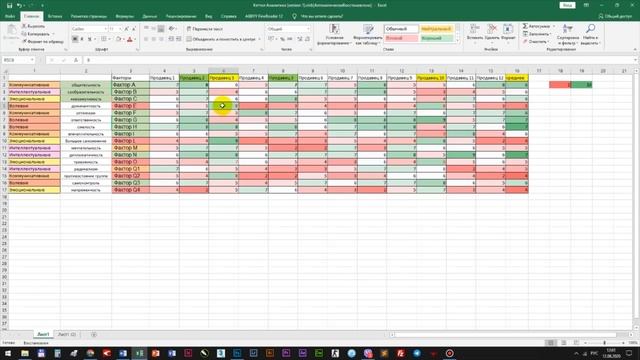This screenshot has width=640, height=360.
Task: Click the decrease indent icon
Action: click(x=171, y=39)
